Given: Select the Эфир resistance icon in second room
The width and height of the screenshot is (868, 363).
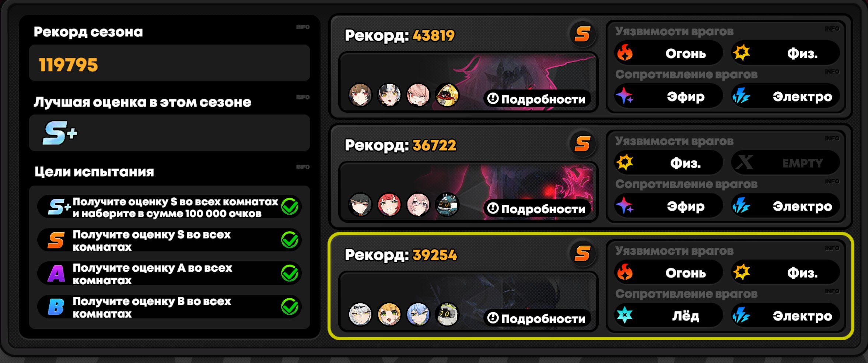Looking at the screenshot, I should click(x=625, y=206).
